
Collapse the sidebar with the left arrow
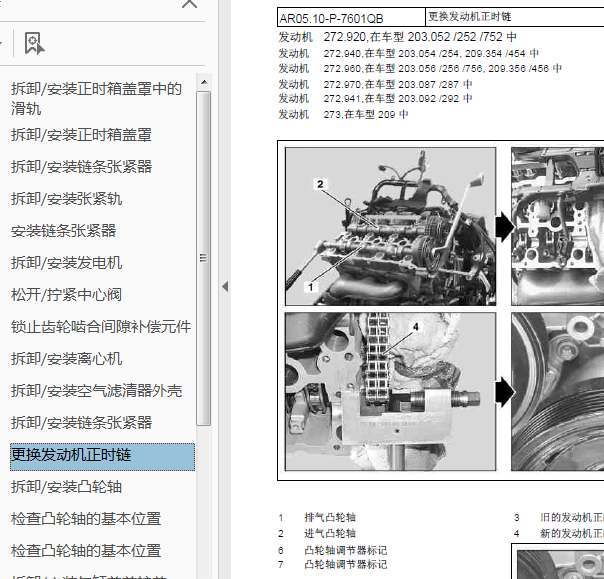225,287
